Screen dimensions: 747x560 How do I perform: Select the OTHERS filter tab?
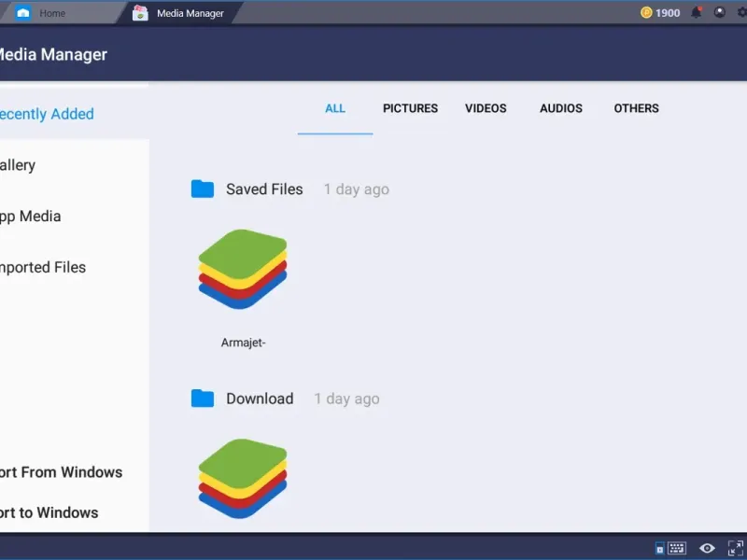636,108
